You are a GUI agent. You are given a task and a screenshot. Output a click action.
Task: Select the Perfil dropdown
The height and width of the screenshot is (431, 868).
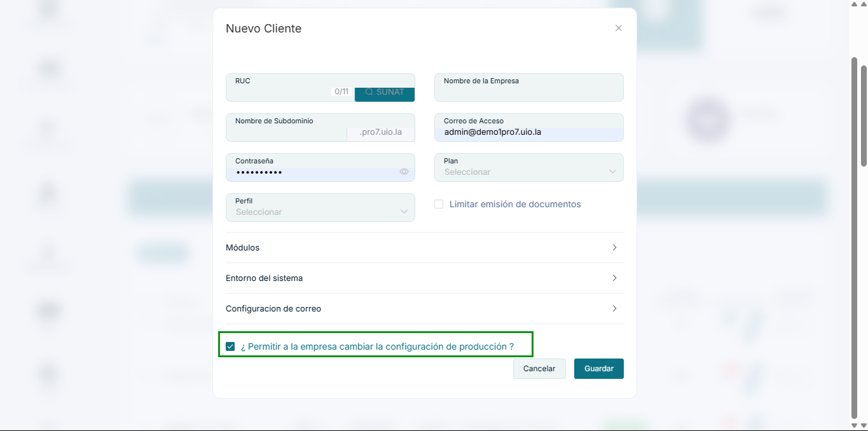pyautogui.click(x=320, y=208)
